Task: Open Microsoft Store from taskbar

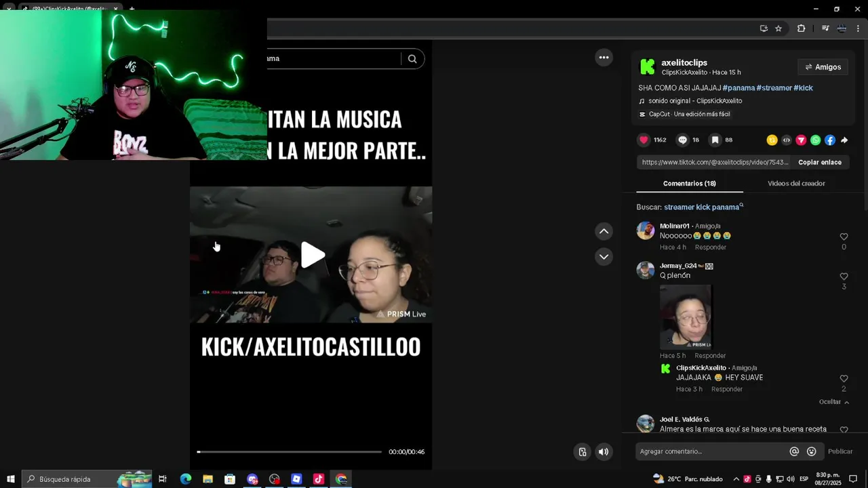Action: 230,479
